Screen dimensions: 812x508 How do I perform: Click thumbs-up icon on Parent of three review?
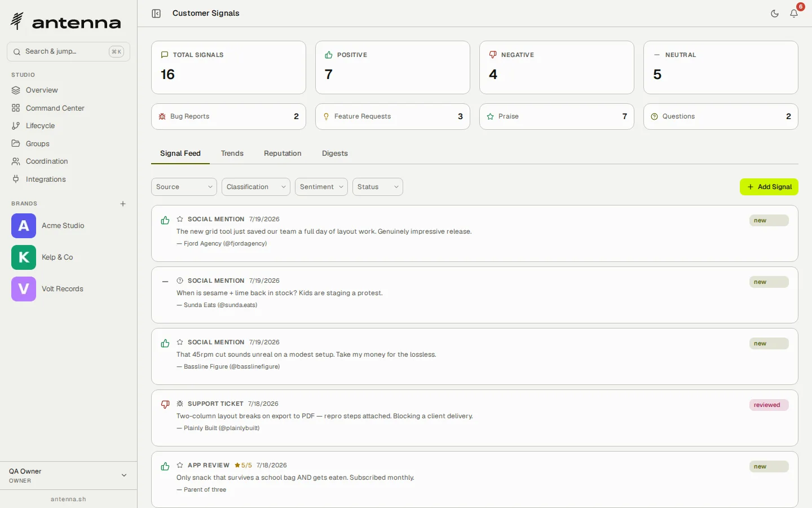[x=165, y=467]
